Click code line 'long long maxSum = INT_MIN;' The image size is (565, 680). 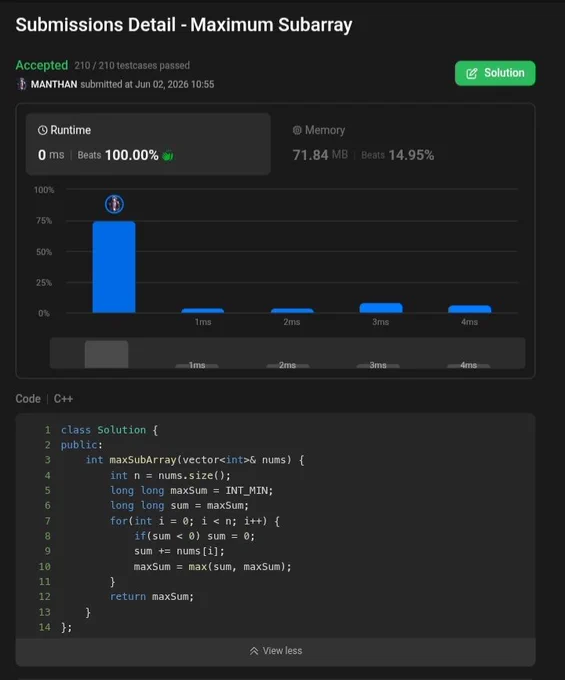(191, 491)
